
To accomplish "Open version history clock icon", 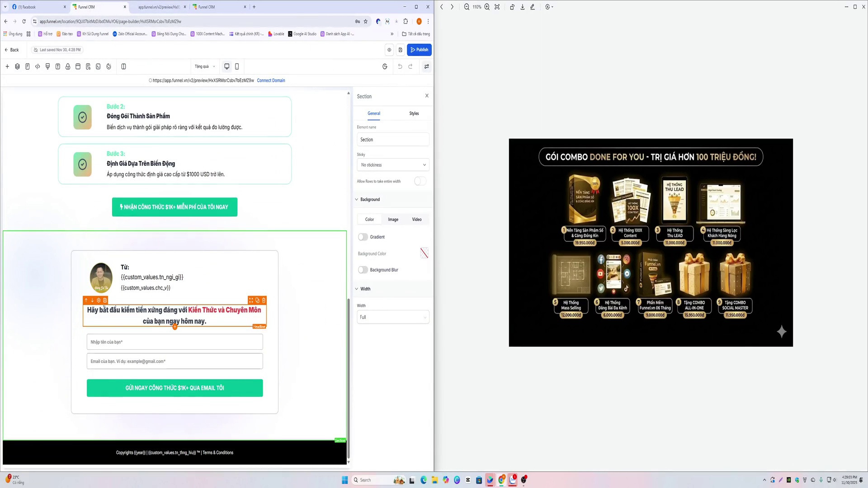I will (x=385, y=66).
